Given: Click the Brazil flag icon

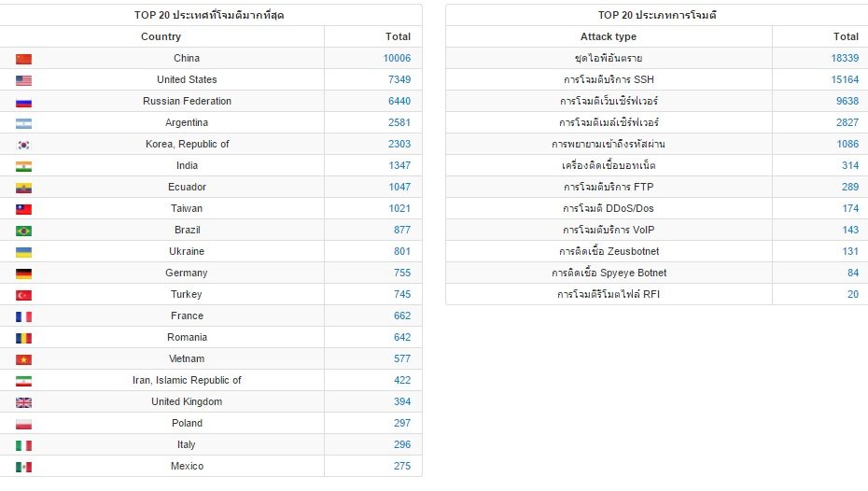Looking at the screenshot, I should coord(24,231).
